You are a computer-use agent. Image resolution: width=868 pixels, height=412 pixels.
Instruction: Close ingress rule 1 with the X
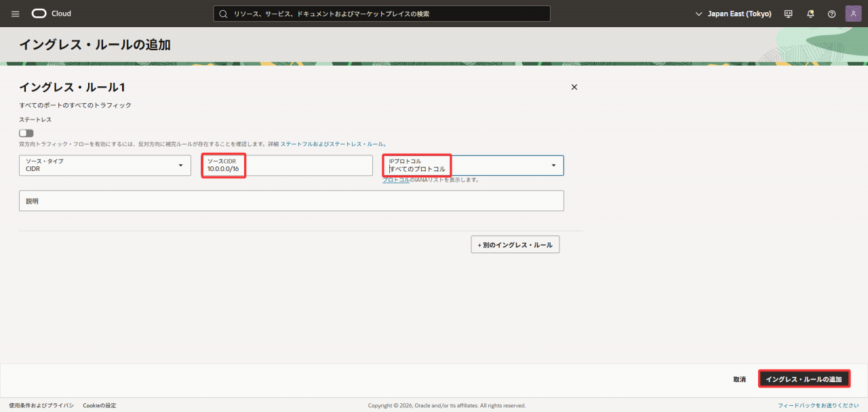pos(574,87)
